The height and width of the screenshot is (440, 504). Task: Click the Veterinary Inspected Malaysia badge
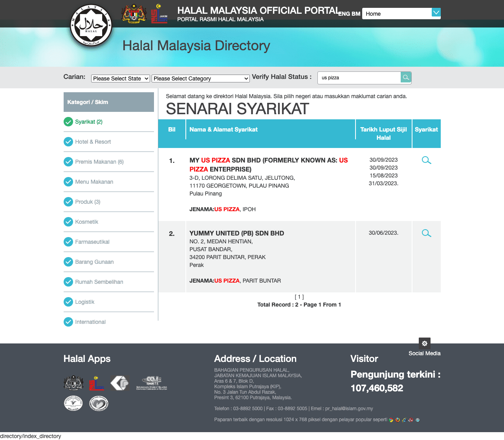pos(73,403)
